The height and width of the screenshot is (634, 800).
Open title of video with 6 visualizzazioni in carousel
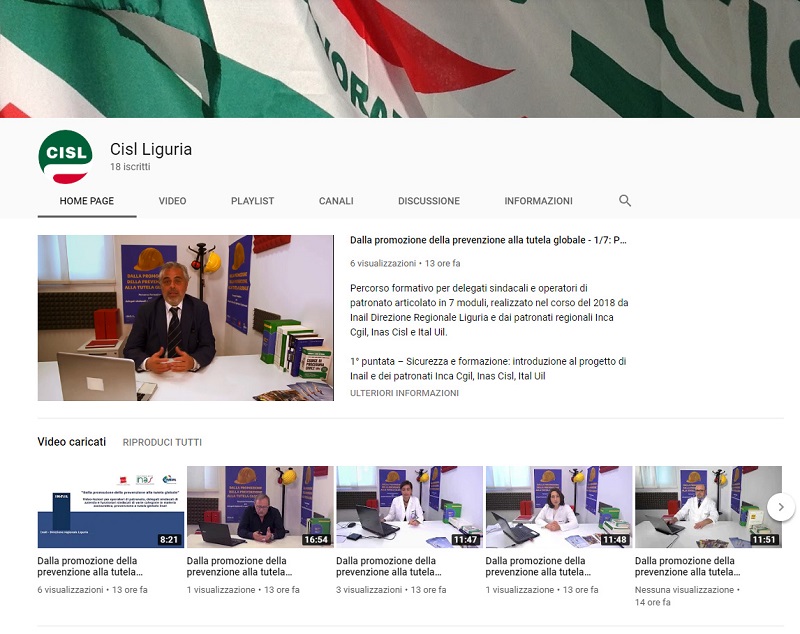pyautogui.click(x=90, y=566)
